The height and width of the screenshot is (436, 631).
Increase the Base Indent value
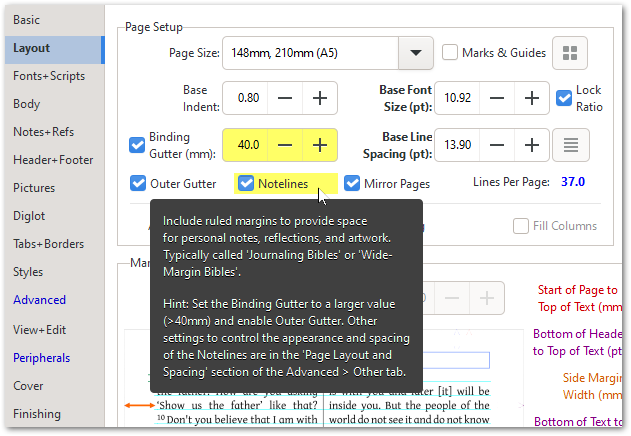coord(320,98)
